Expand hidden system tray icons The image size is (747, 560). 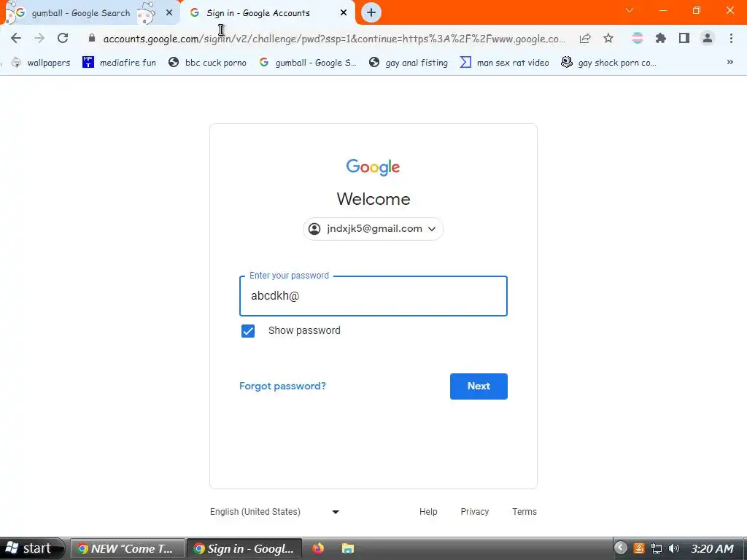click(x=620, y=548)
